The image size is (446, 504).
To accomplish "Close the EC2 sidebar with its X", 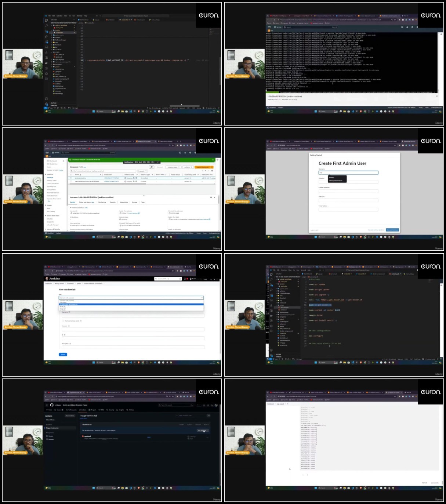I will click(64, 161).
